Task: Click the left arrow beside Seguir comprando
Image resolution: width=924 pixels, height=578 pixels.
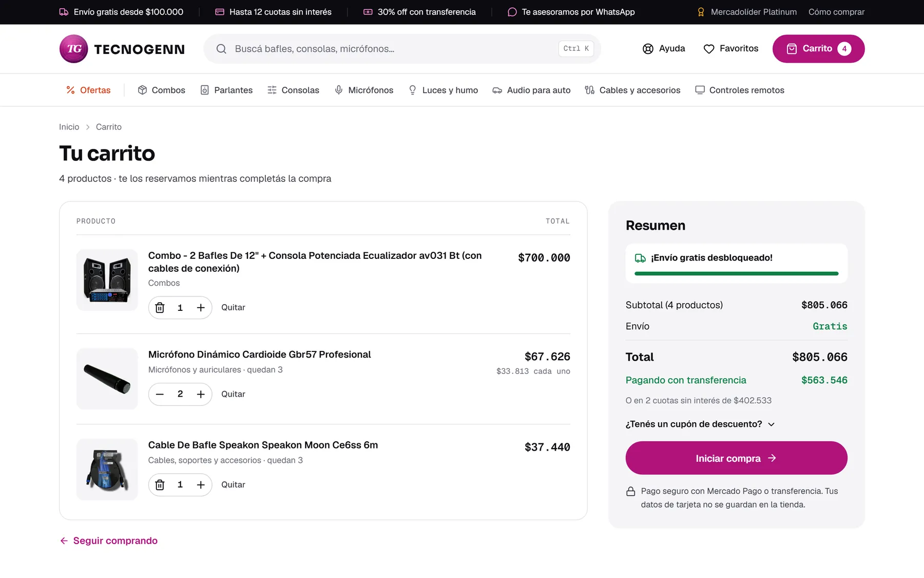Action: tap(64, 540)
